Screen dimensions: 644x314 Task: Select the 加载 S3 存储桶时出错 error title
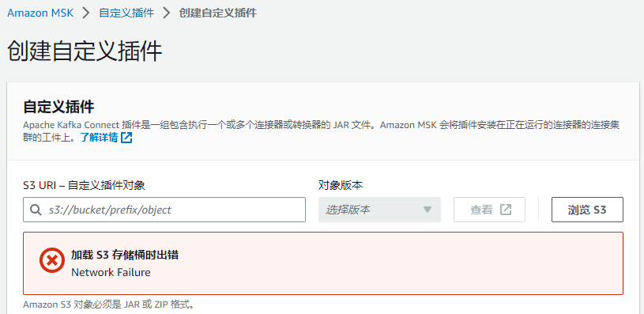[x=125, y=255]
